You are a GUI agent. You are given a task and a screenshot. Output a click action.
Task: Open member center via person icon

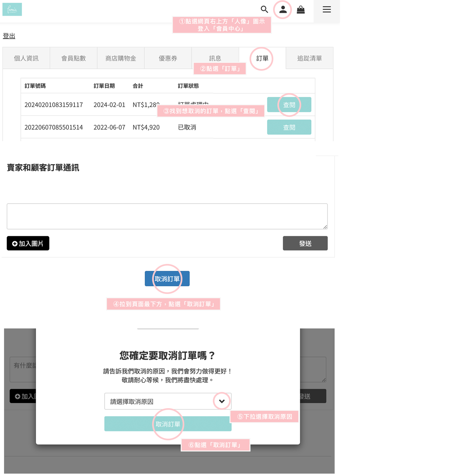click(283, 10)
